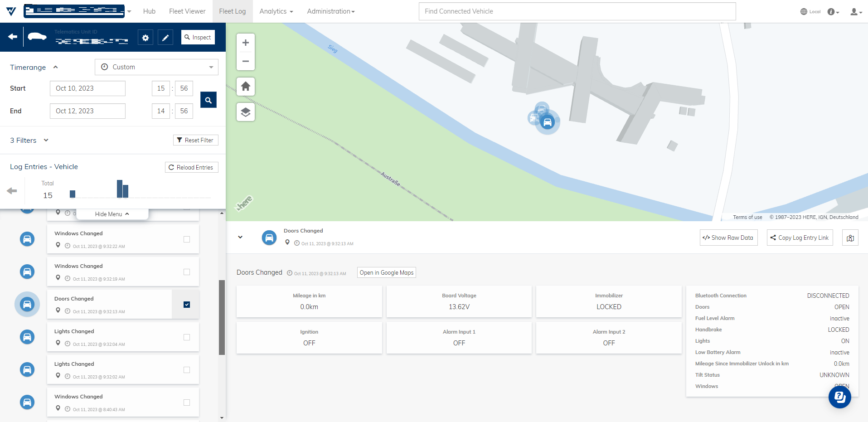868x422 pixels.
Task: Click car icon in Doors Changed detail header
Action: [x=269, y=238]
